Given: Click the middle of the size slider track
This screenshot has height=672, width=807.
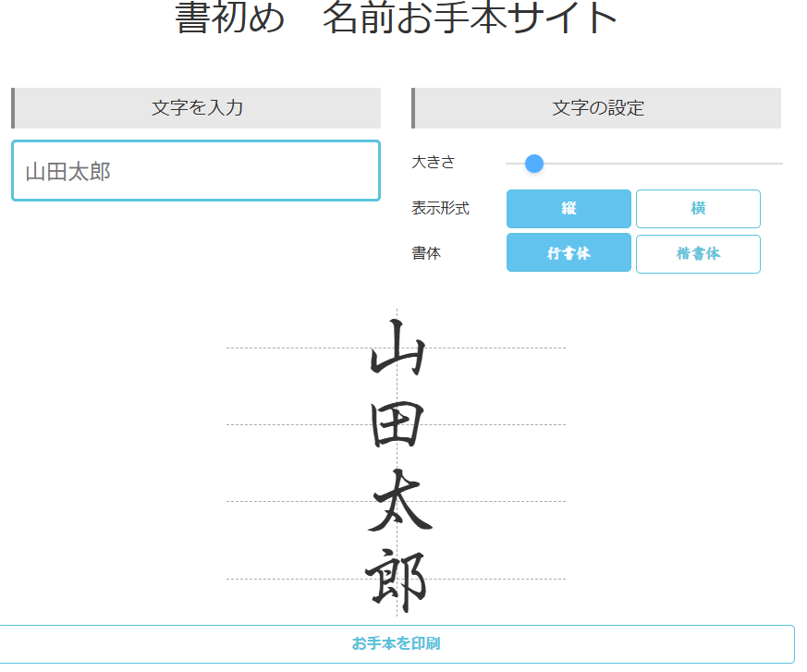Looking at the screenshot, I should (x=644, y=164).
